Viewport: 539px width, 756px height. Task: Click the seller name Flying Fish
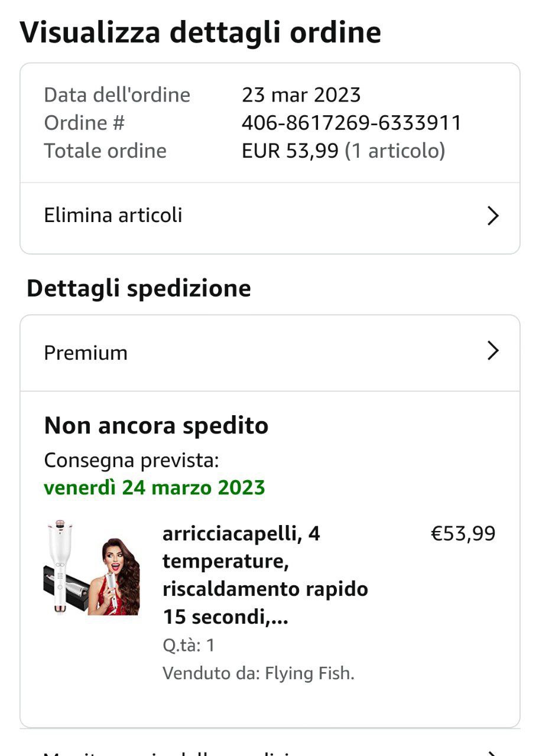309,673
